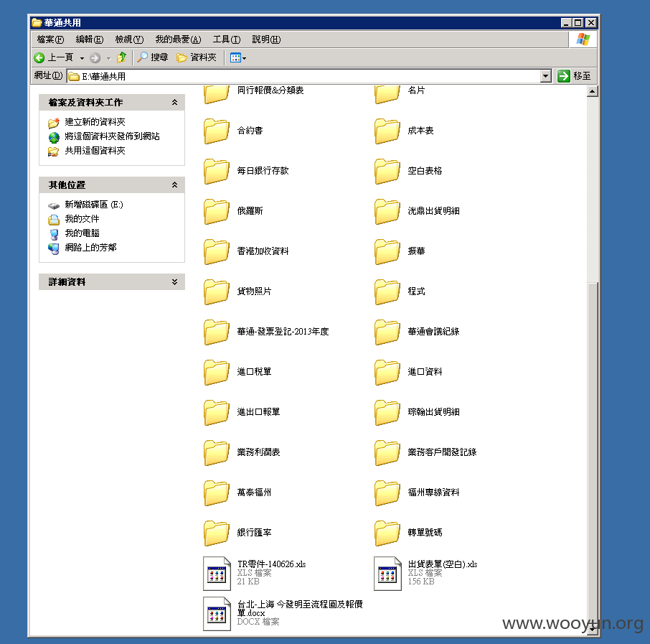The width and height of the screenshot is (650, 644).
Task: Select the 振華 folder icon
Action: (387, 251)
